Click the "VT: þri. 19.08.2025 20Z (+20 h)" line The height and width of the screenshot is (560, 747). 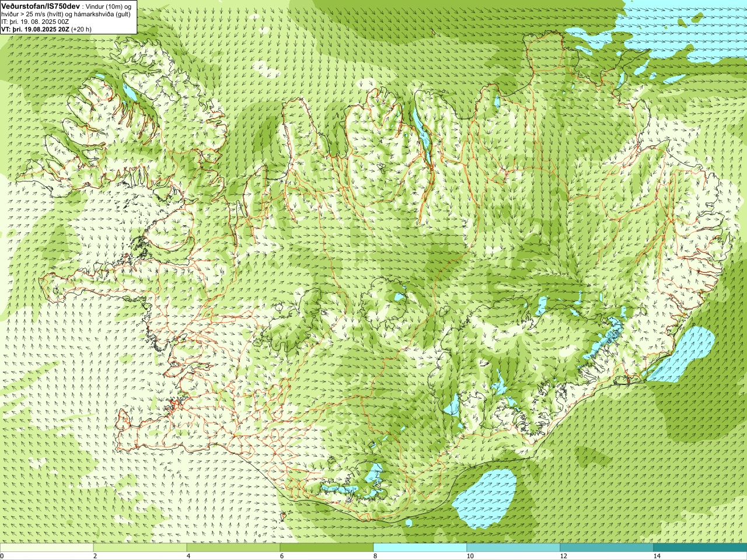(x=46, y=29)
